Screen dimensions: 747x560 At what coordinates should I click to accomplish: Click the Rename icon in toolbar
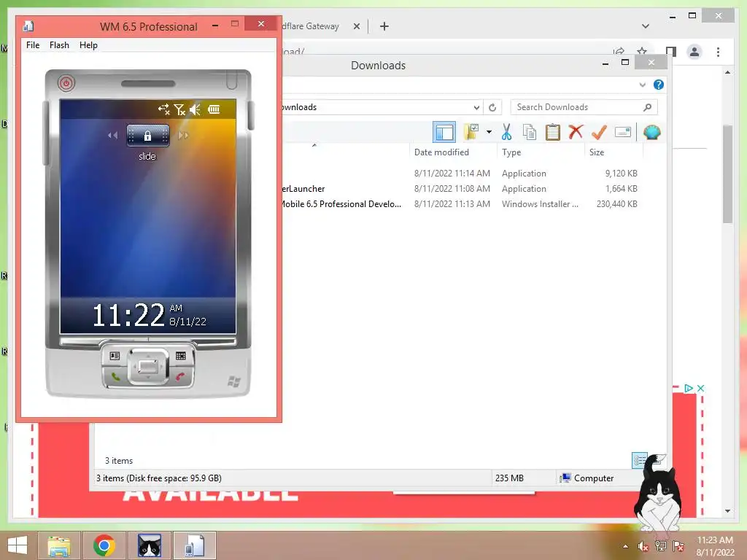pyautogui.click(x=623, y=132)
